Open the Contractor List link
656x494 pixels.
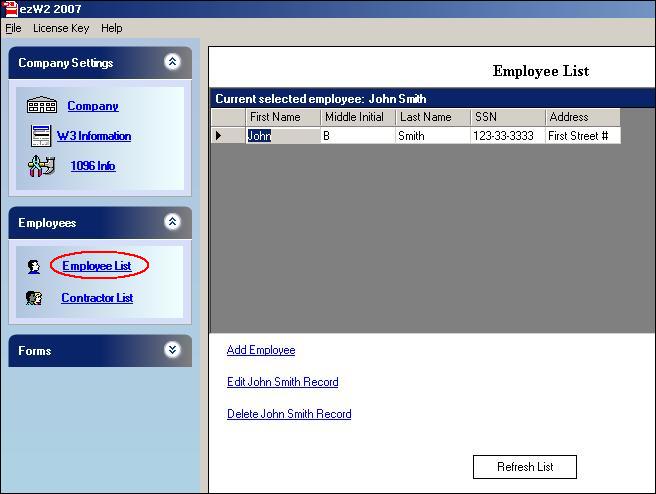pyautogui.click(x=97, y=298)
